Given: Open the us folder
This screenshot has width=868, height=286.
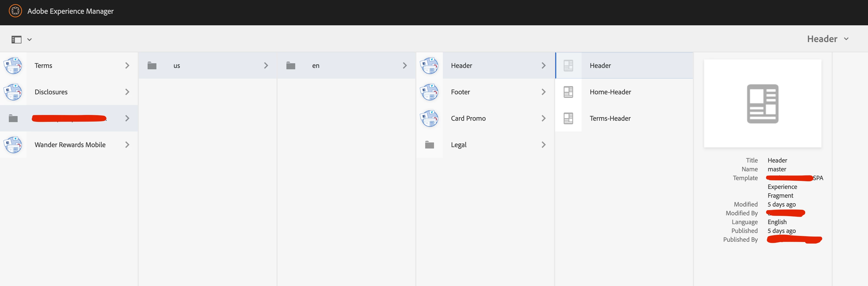Looking at the screenshot, I should pos(208,66).
